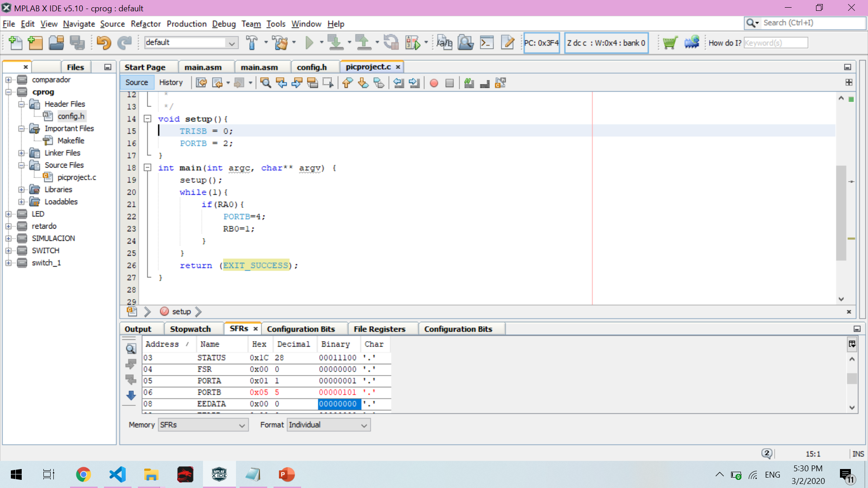The image size is (868, 488).
Task: Click the Debug Project icon
Action: point(413,43)
